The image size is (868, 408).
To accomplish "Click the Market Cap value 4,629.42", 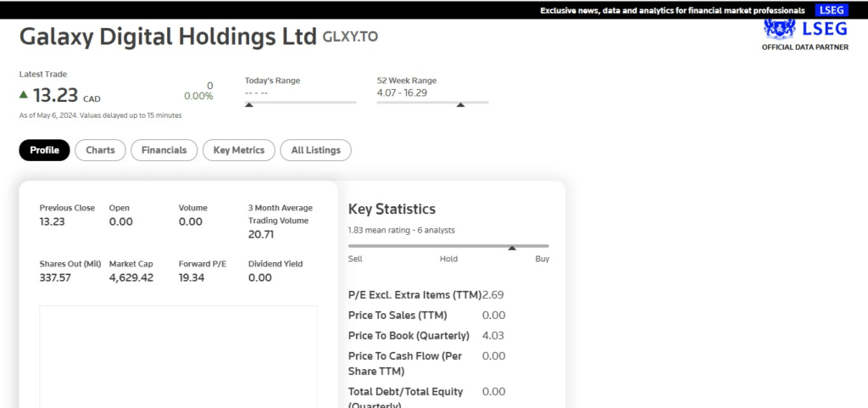I will tap(131, 278).
